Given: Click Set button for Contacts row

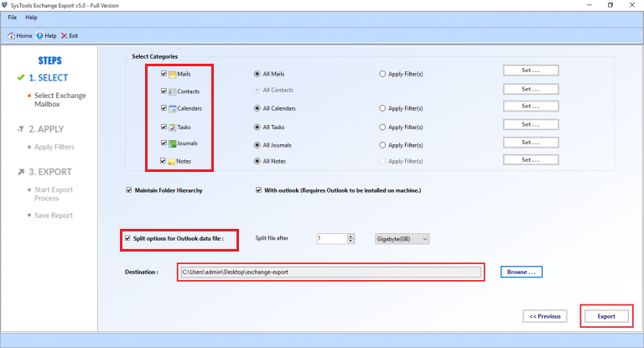Looking at the screenshot, I should tap(531, 89).
